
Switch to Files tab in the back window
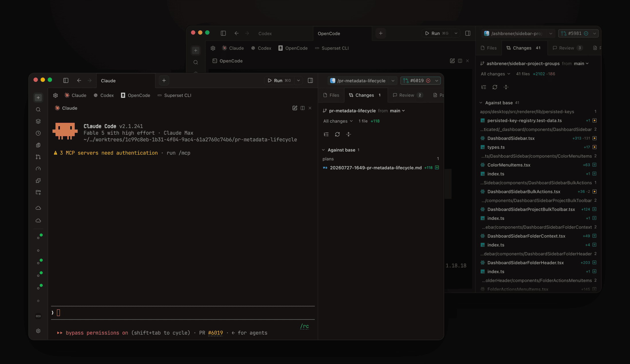(489, 48)
